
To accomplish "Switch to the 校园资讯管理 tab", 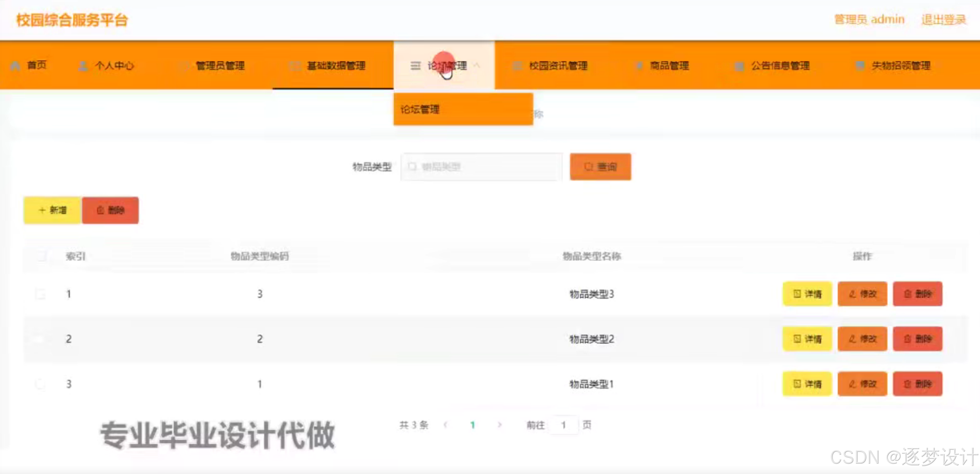I will point(559,65).
